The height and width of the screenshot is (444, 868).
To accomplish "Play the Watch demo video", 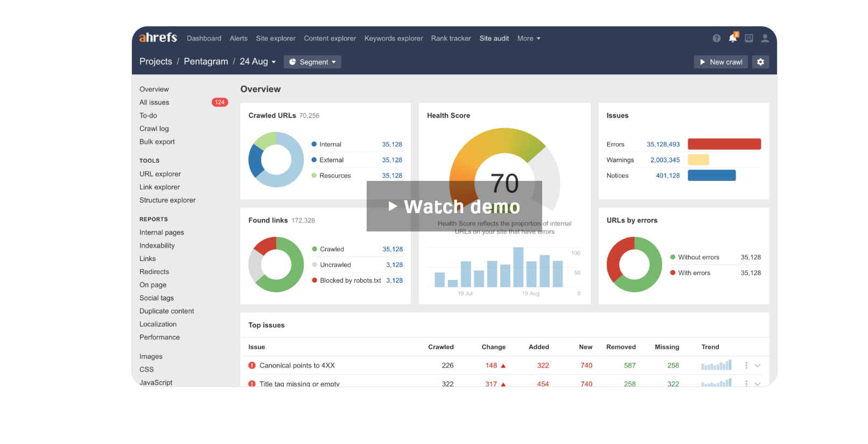I will (x=454, y=206).
